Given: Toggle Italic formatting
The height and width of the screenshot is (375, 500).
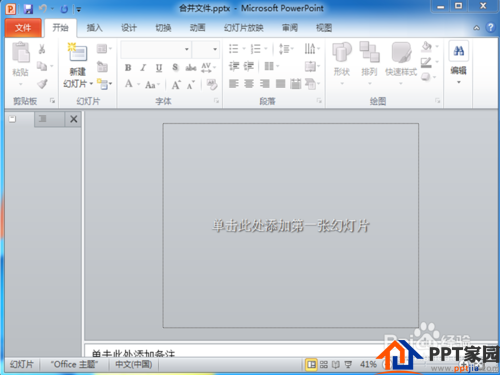Looking at the screenshot, I should 143,68.
